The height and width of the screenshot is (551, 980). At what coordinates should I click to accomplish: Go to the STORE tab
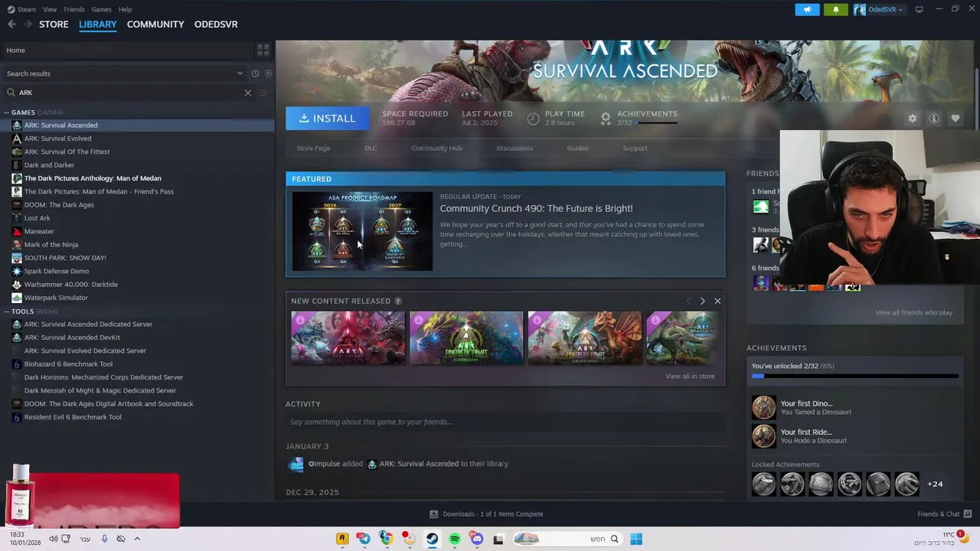[x=54, y=24]
